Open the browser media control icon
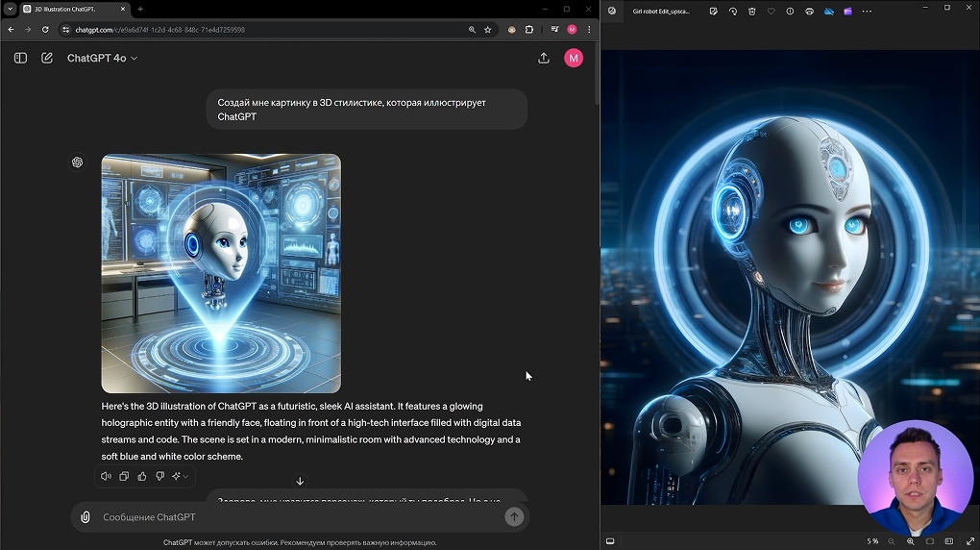Viewport: 980px width, 550px height. click(x=554, y=30)
